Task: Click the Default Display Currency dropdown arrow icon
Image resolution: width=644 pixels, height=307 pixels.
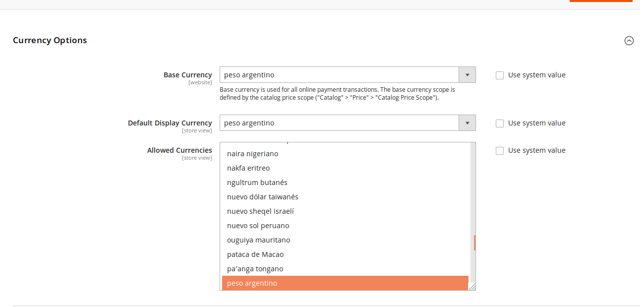Action: pos(467,123)
